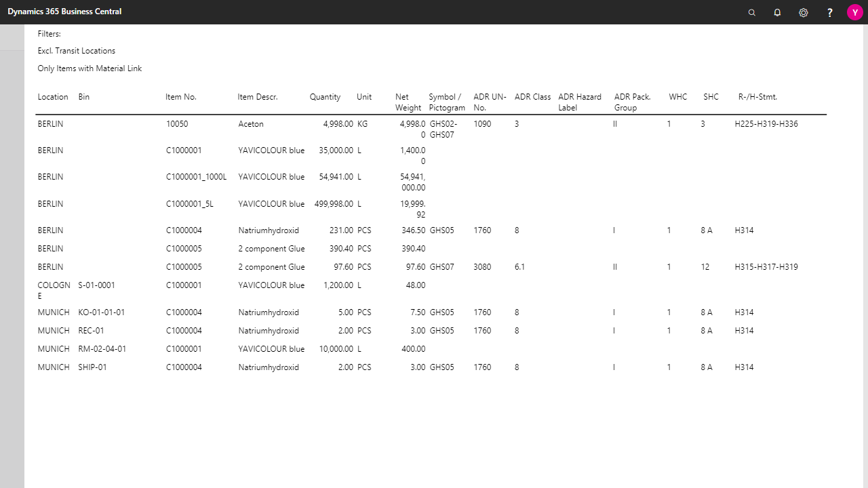
Task: Select bin RM-02-04-01
Action: point(102,349)
